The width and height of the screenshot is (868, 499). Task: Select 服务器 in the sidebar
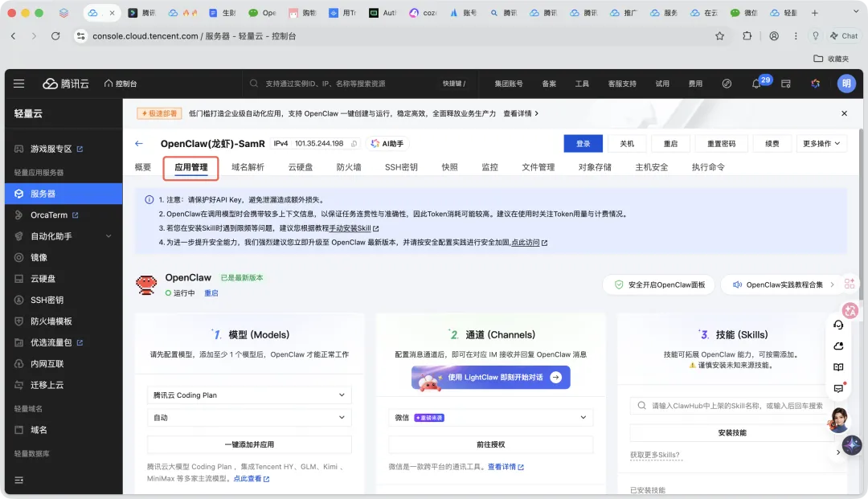point(63,194)
